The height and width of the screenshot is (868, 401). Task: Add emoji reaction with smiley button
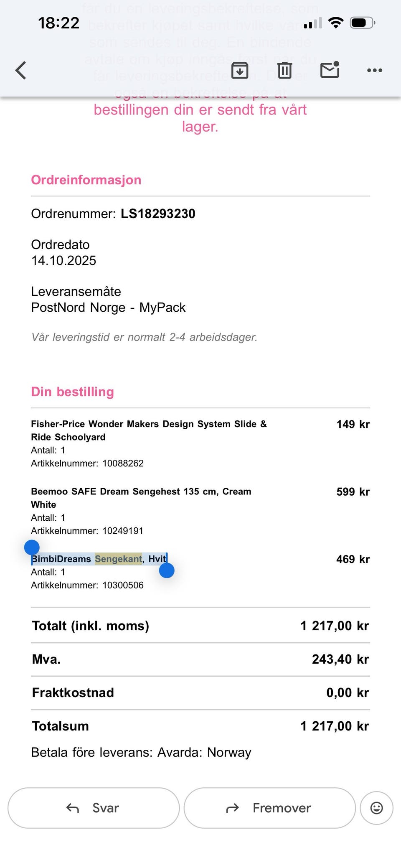point(377,808)
